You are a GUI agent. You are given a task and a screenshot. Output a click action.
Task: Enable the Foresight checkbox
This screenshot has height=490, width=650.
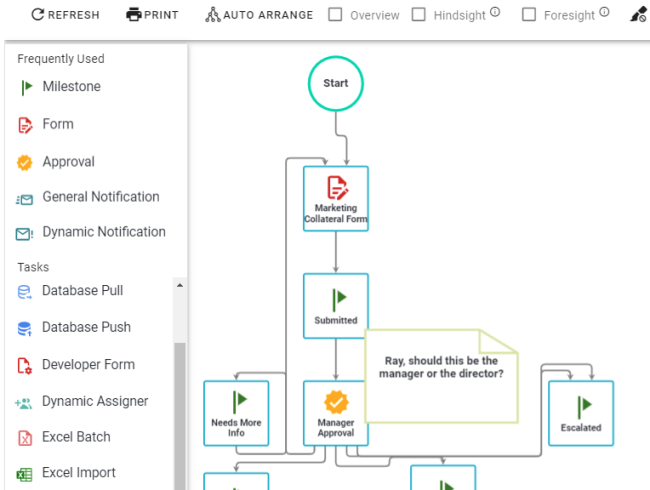pyautogui.click(x=529, y=15)
